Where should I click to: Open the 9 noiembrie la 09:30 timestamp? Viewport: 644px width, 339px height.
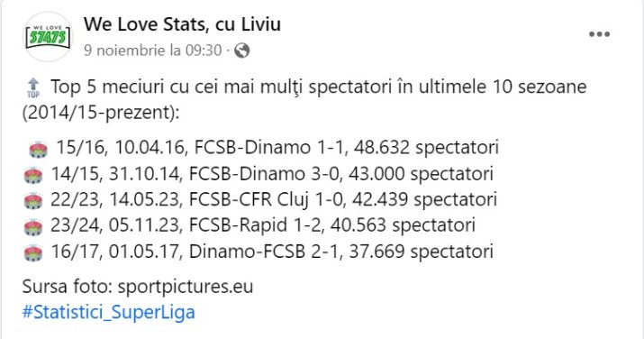click(x=153, y=50)
